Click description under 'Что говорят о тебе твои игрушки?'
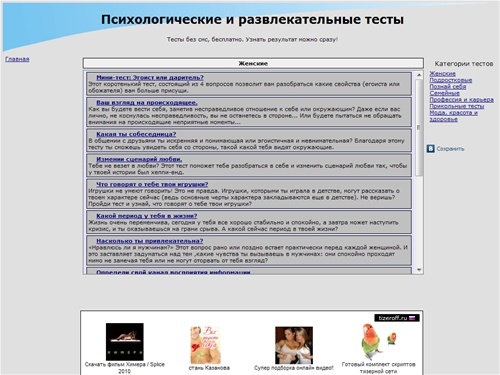Screen dimensions: 500x375 click(x=244, y=197)
